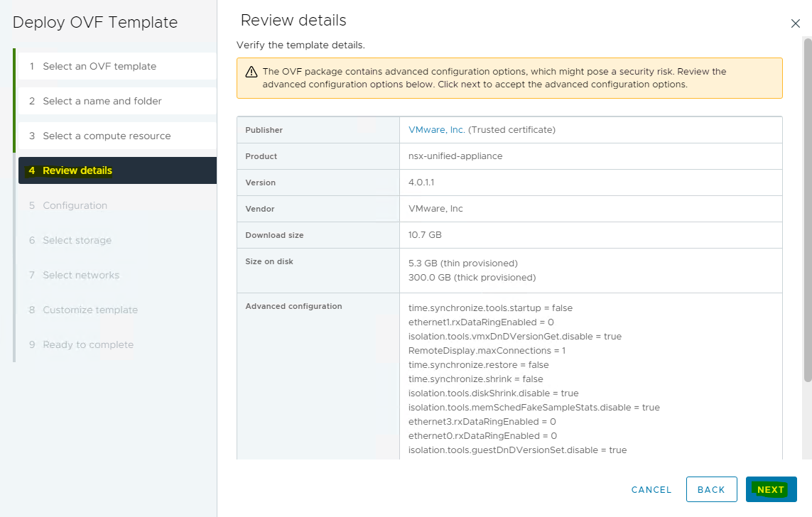Image resolution: width=812 pixels, height=517 pixels.
Task: Go to step 1 Select an OVF template
Action: [x=99, y=66]
